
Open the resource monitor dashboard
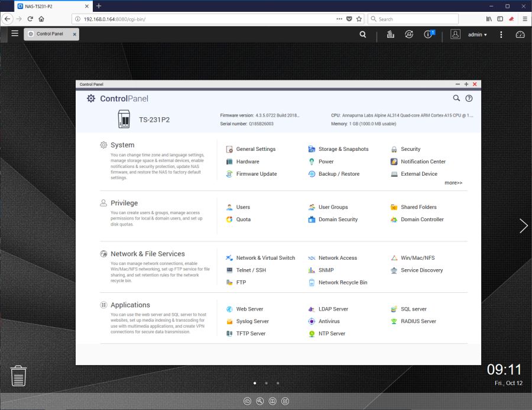tap(520, 35)
